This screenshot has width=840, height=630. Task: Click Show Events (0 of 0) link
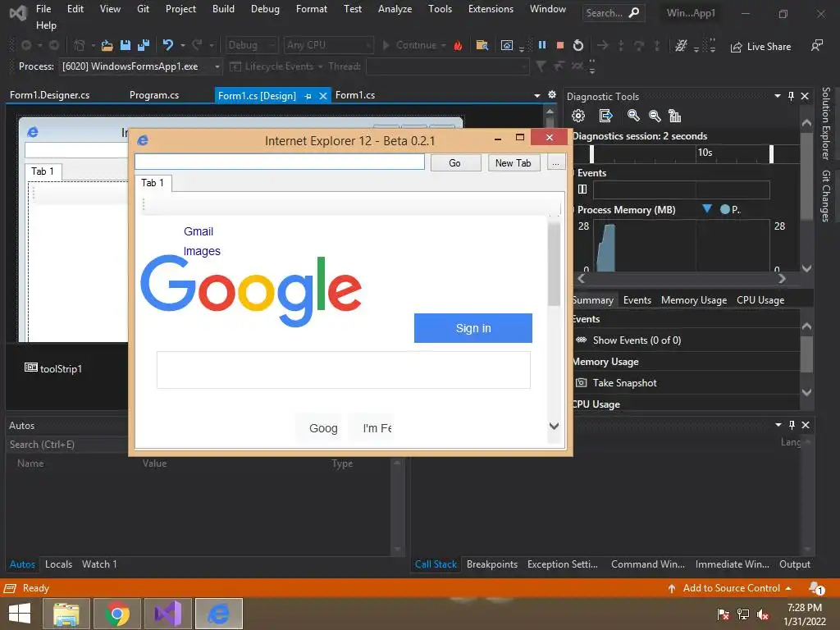(x=637, y=340)
